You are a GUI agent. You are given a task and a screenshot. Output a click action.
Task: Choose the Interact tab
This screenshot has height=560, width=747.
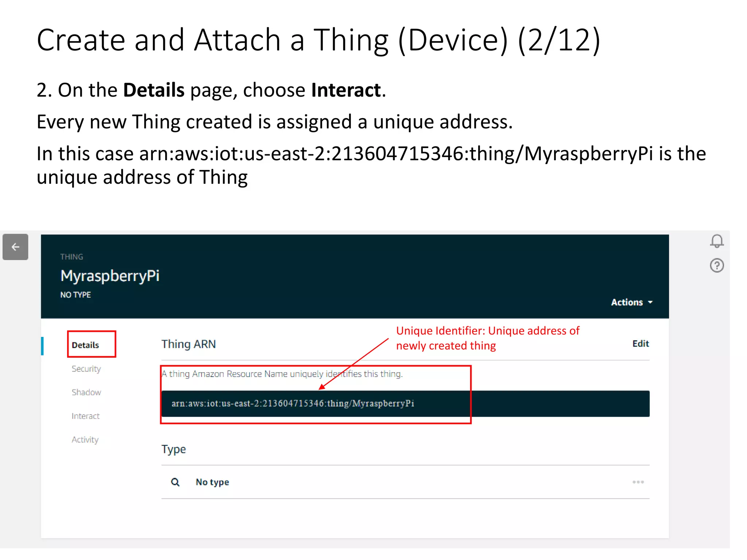tap(85, 416)
